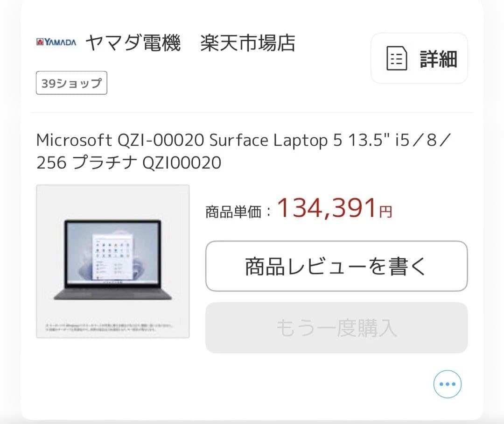The width and height of the screenshot is (504, 424).
Task: Click the Surface Laptop 5 product title
Action: tap(187, 140)
